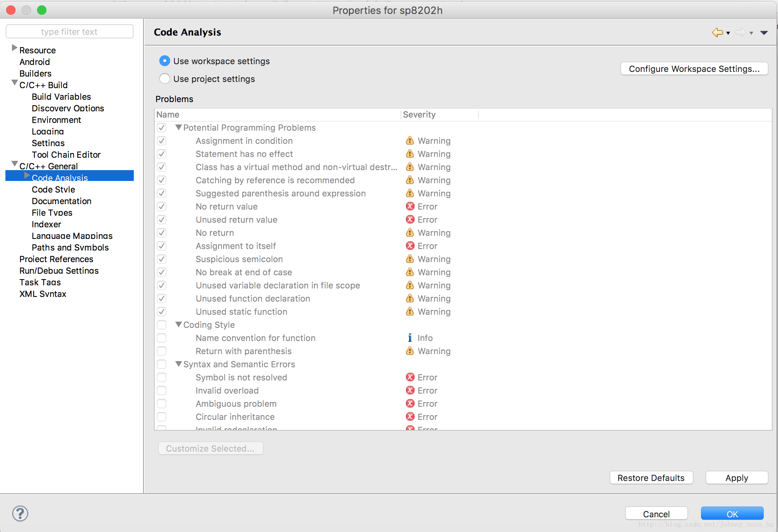Enable Symbol is not resolved checkbox
The height and width of the screenshot is (532, 778).
tap(162, 377)
